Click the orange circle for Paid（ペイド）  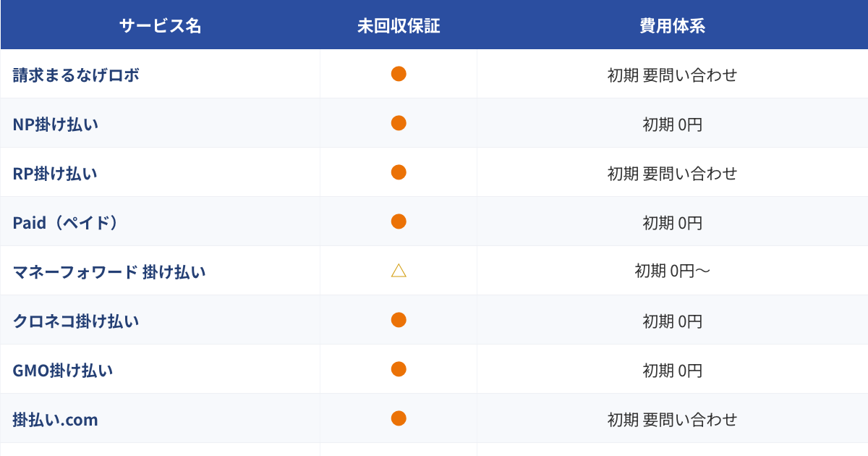(399, 221)
